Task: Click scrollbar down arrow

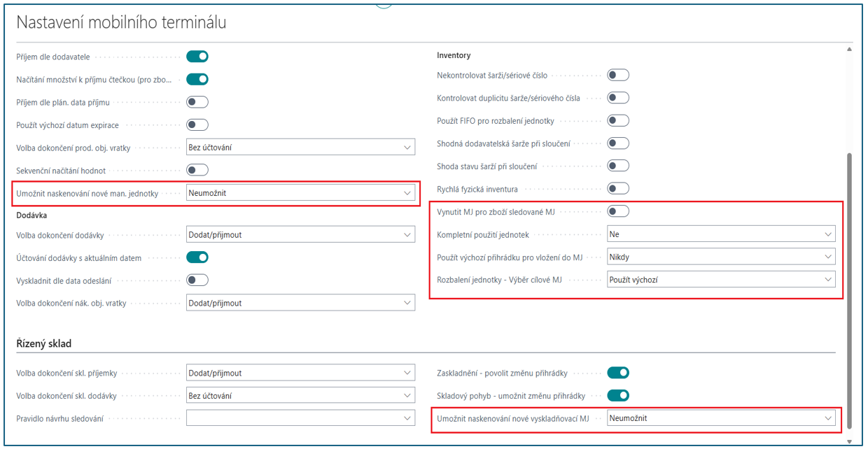Action: (x=850, y=441)
